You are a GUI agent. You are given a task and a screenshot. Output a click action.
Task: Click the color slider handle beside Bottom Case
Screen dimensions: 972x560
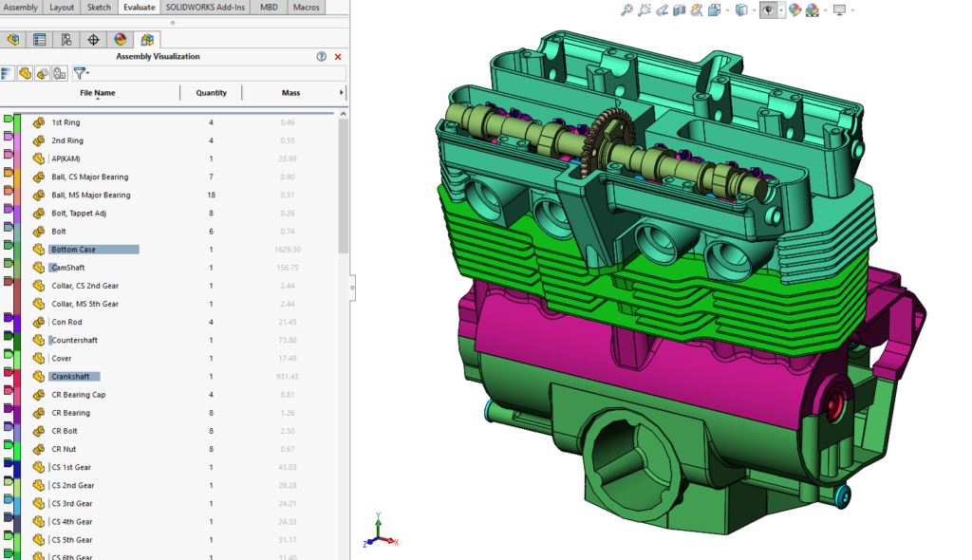(x=8, y=245)
